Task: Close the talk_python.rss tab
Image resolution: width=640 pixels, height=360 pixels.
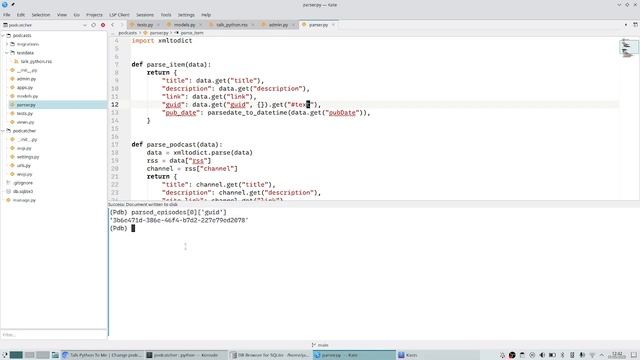Action: tap(253, 25)
